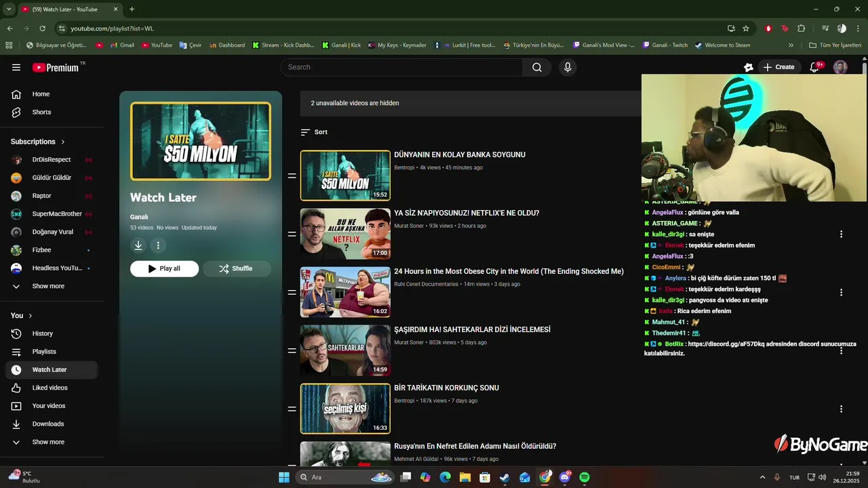
Task: Open Spotify from the taskbar
Action: [585, 477]
